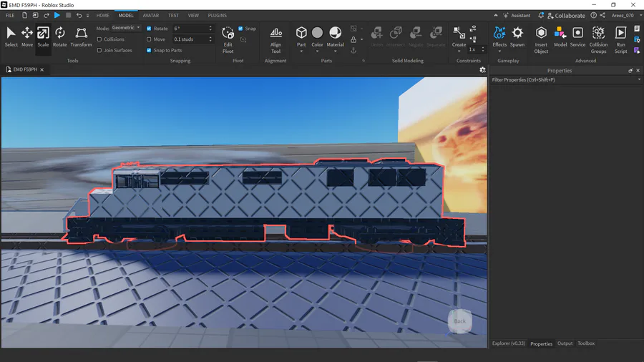
Task: Switch to the AVATAR ribbon tab
Action: coord(151,16)
